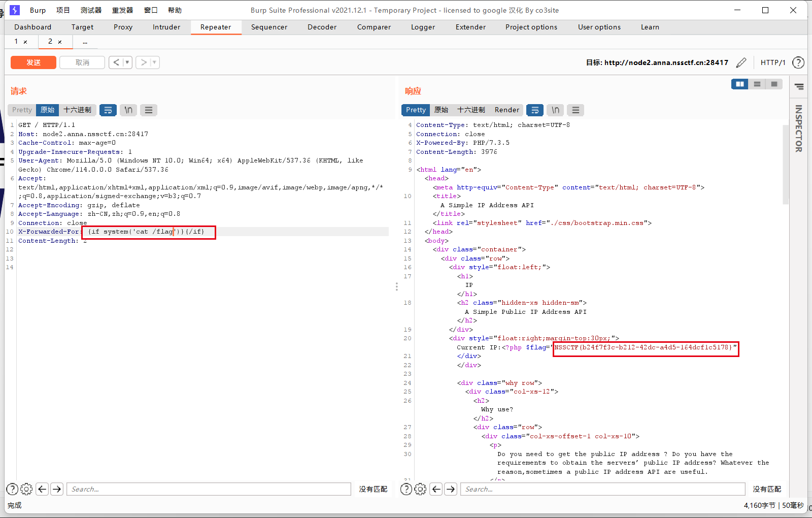
Task: Click the orange 发送 send button
Action: pos(33,62)
